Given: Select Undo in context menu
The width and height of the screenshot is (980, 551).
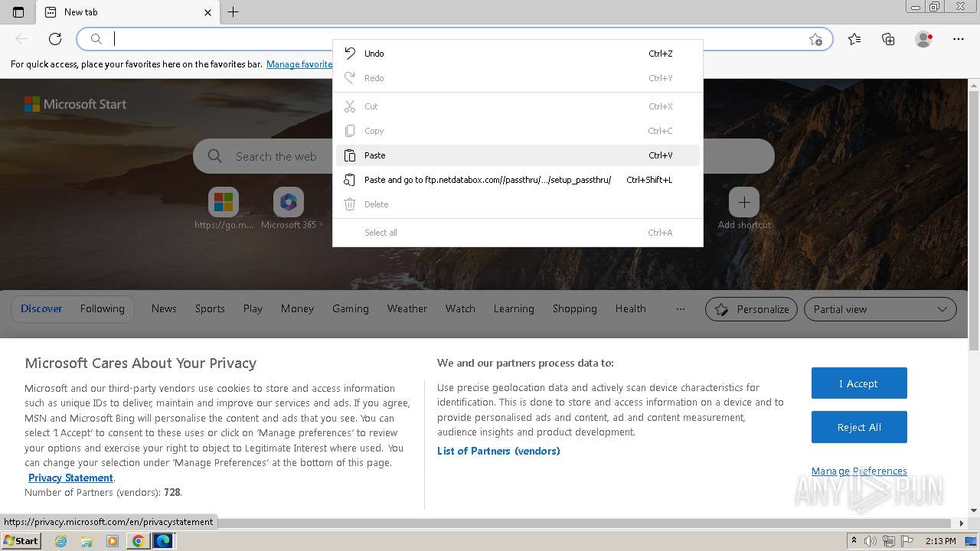Looking at the screenshot, I should [518, 54].
